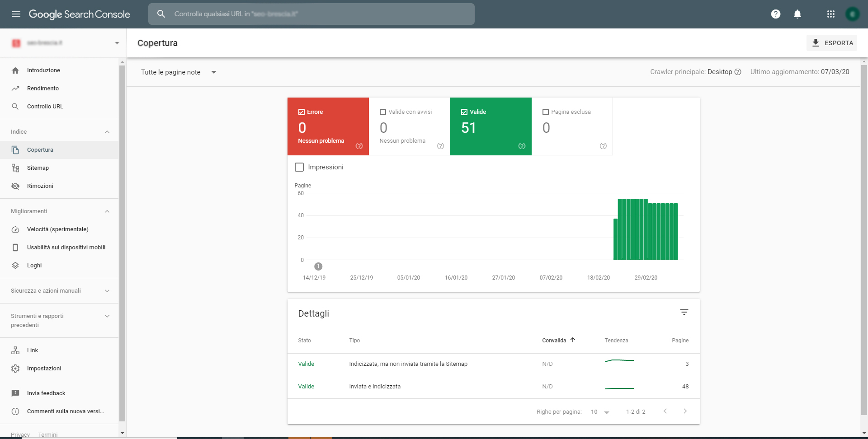Click the ESPORTA button
The width and height of the screenshot is (868, 439).
pos(832,43)
